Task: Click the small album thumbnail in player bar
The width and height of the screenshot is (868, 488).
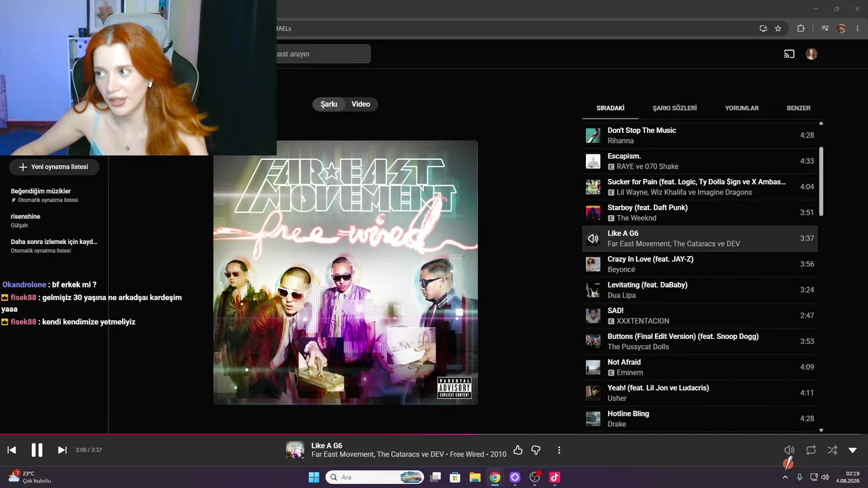Action: click(x=295, y=450)
